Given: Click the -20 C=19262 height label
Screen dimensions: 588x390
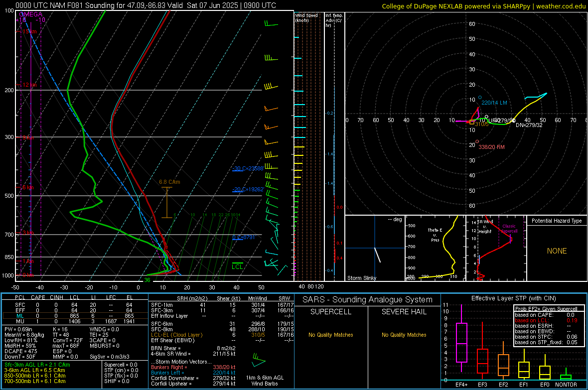Looking at the screenshot, I should (x=248, y=189).
